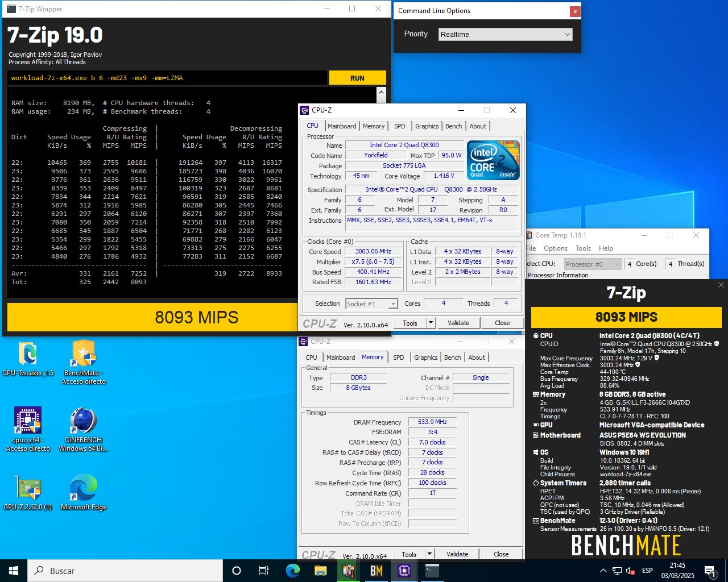Click the Command Rate value 1T
This screenshot has width=728, height=582.
[432, 493]
